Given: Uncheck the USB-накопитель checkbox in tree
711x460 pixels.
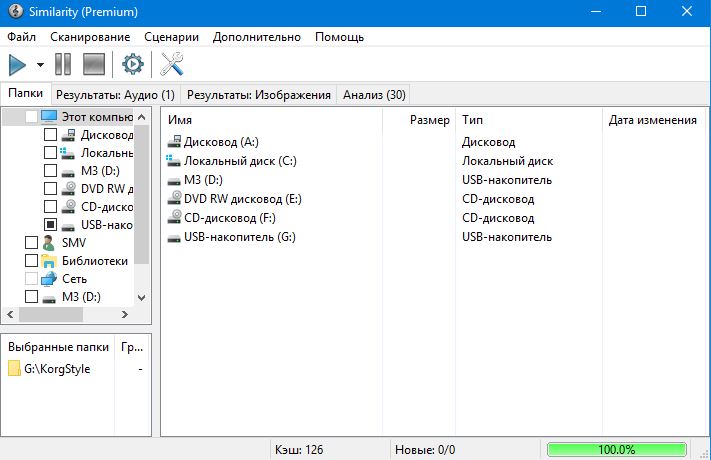Looking at the screenshot, I should (x=51, y=225).
